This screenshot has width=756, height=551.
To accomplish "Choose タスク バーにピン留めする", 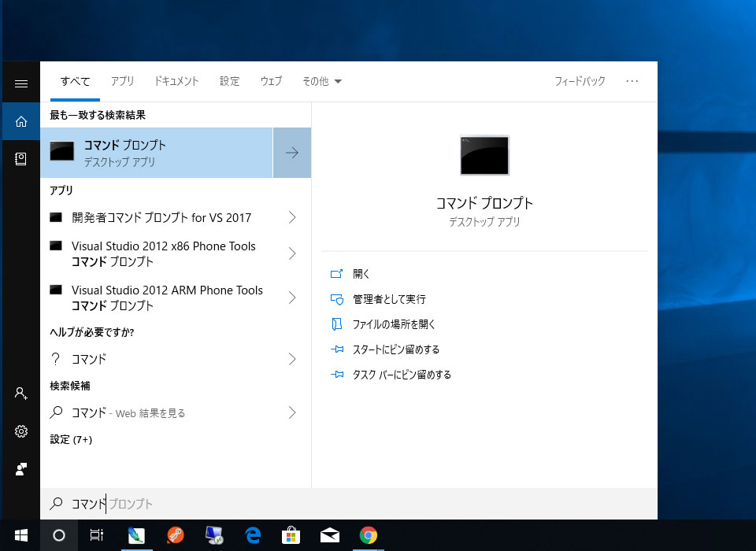I will [402, 374].
